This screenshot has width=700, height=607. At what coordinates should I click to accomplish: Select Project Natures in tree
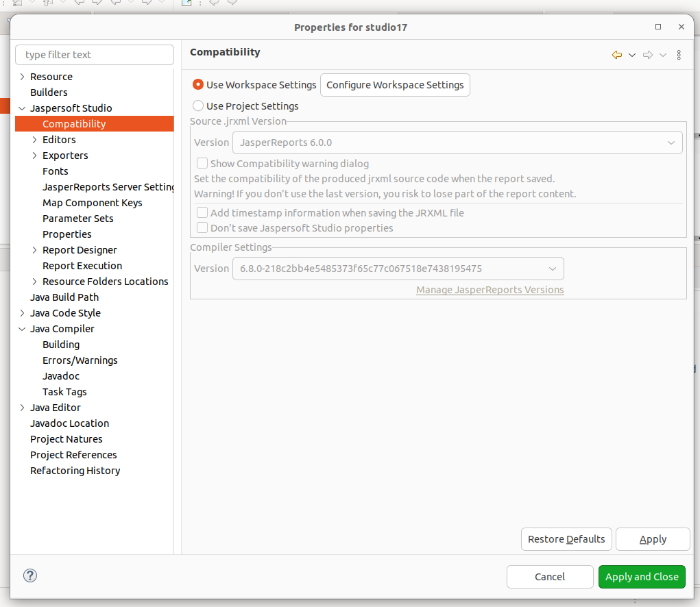click(67, 439)
